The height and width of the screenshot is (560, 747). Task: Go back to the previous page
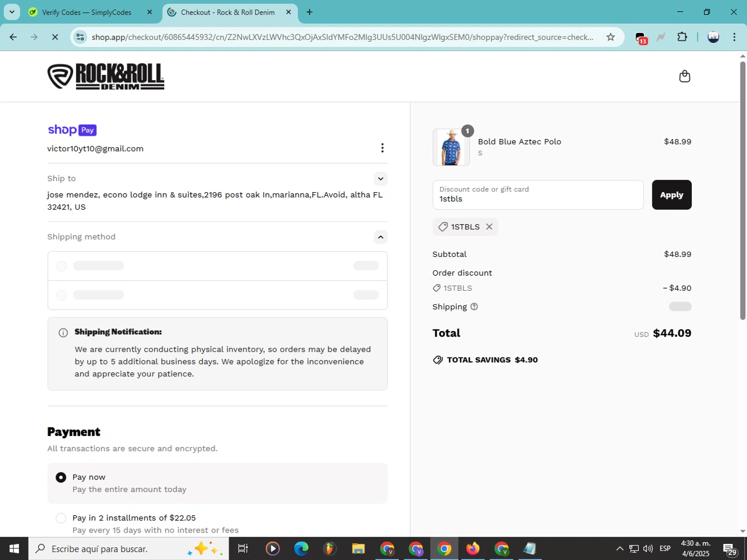(13, 37)
